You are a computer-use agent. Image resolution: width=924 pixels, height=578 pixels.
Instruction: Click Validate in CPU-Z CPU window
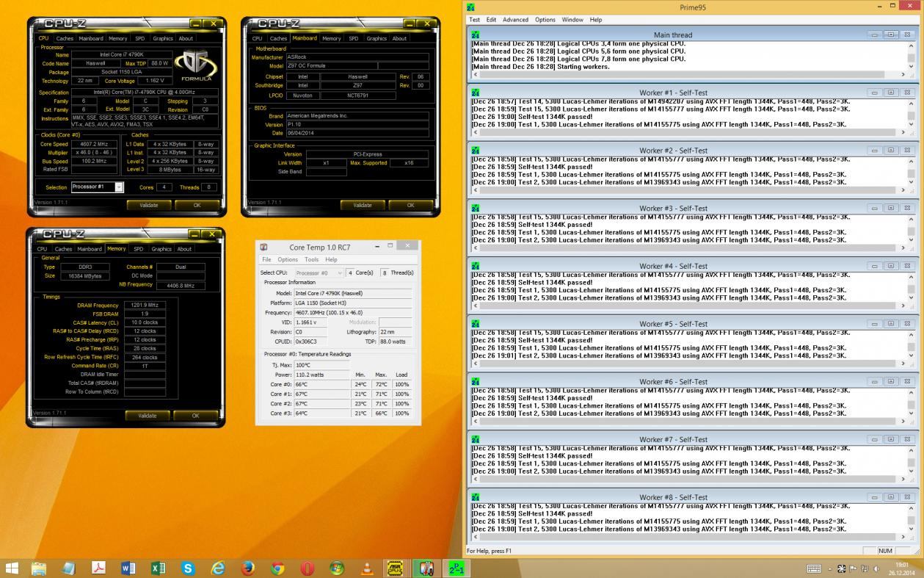149,205
